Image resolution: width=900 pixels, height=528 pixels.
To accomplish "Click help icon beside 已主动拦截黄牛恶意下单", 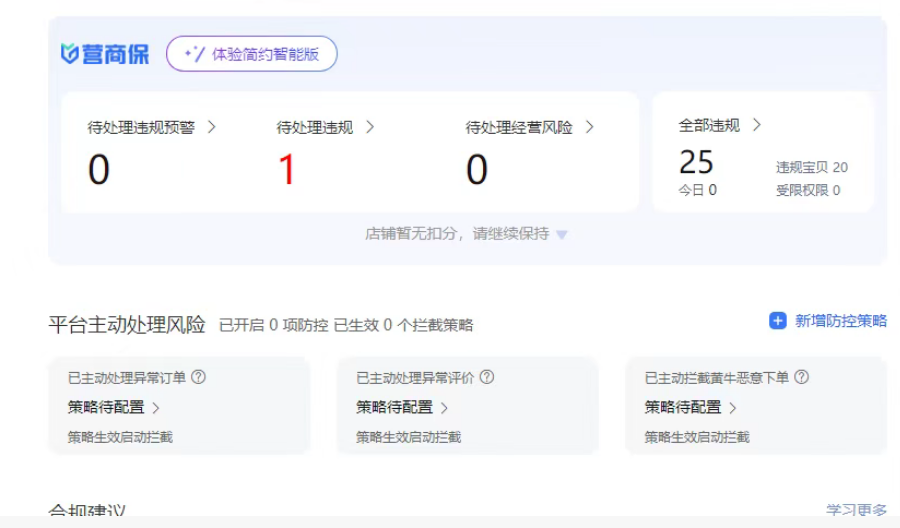I will click(x=801, y=377).
